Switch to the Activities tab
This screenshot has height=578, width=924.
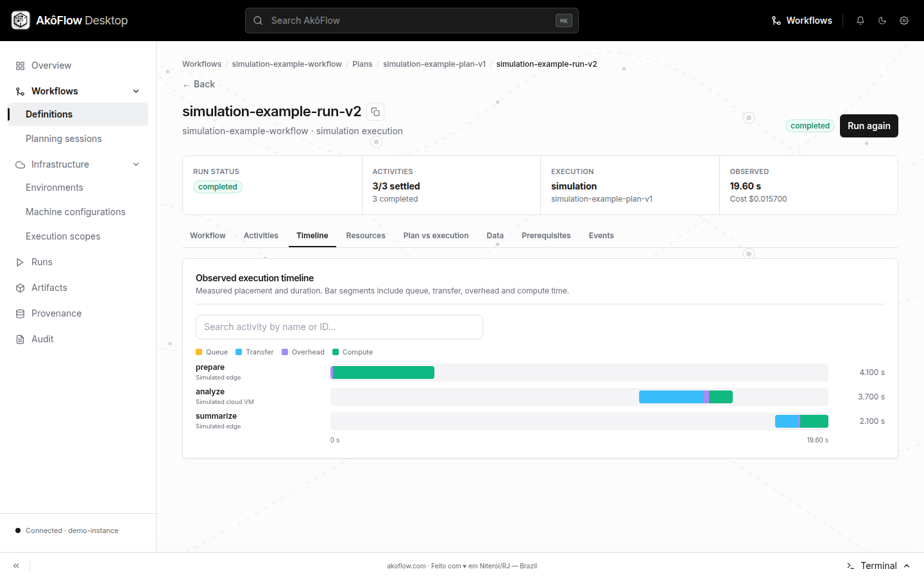(261, 236)
